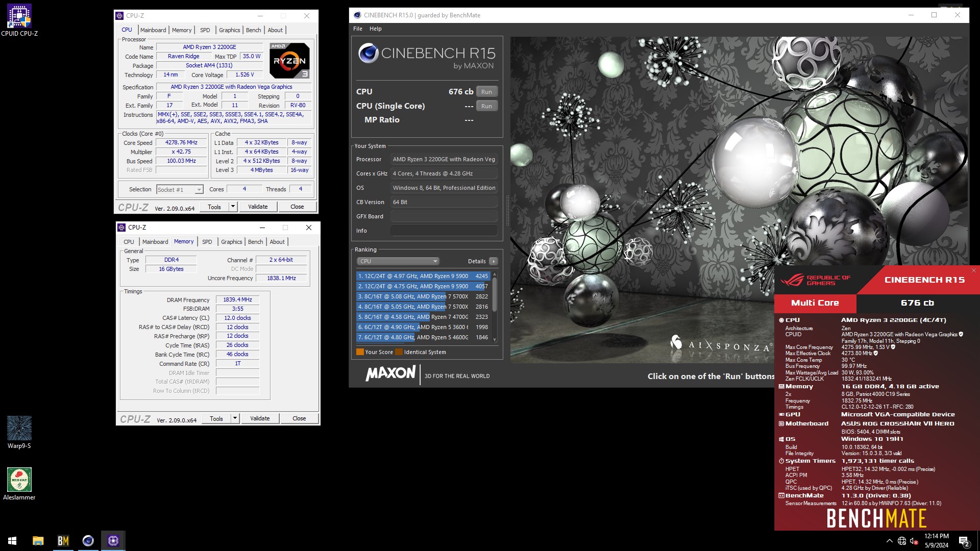Screen dimensions: 980x551
Task: Click the DRAM Frequency 1839.4 MHz value
Action: point(237,300)
